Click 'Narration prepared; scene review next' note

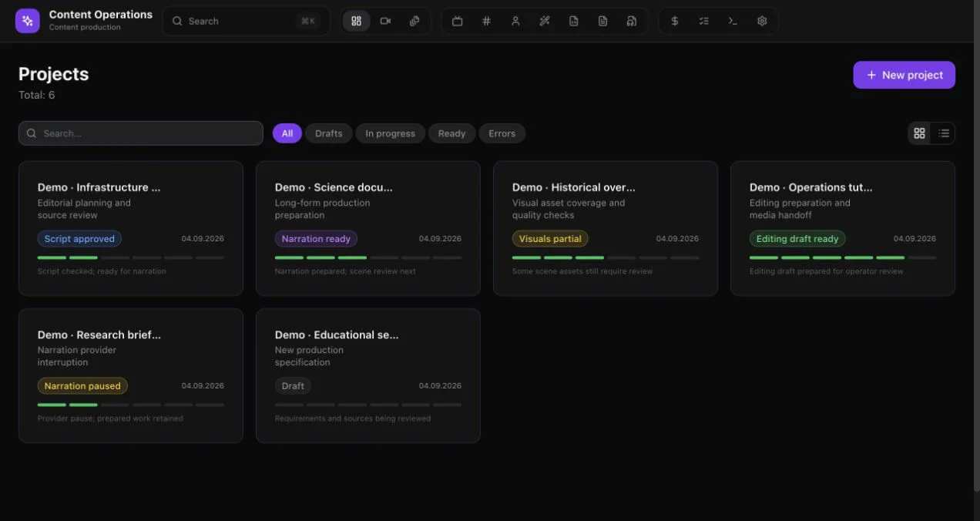pos(345,271)
